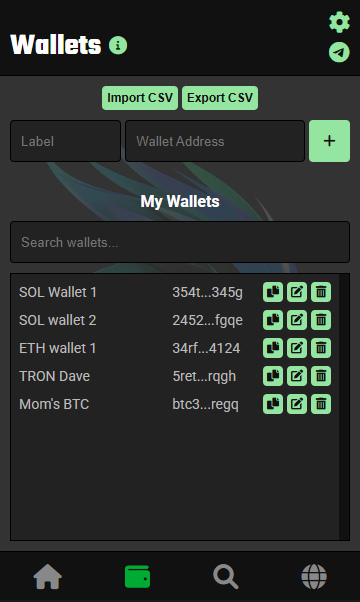Image resolution: width=360 pixels, height=602 pixels.
Task: Copy the SOL wallet 2 address
Action: tap(273, 320)
